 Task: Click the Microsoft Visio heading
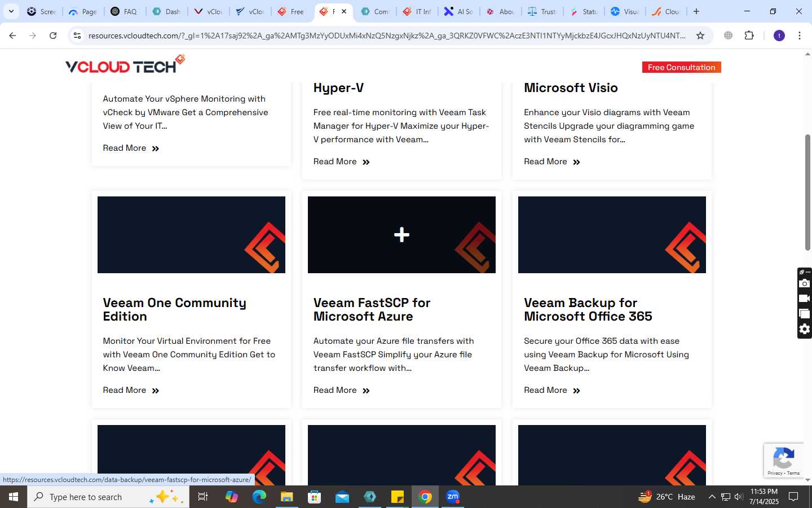(x=571, y=87)
